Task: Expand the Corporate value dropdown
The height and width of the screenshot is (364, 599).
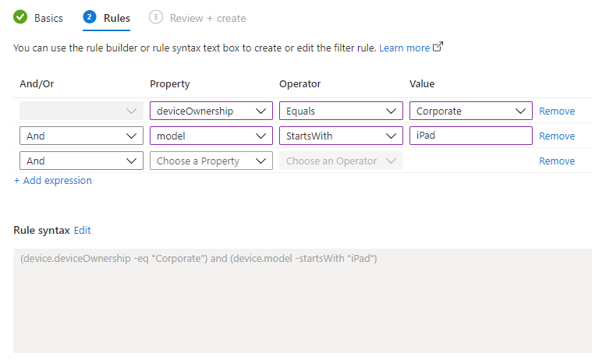Action: (x=470, y=111)
